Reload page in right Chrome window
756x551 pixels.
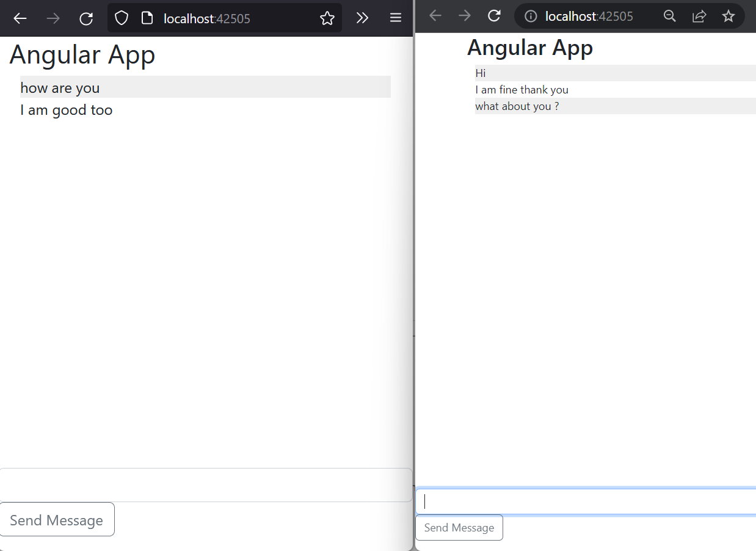[494, 16]
